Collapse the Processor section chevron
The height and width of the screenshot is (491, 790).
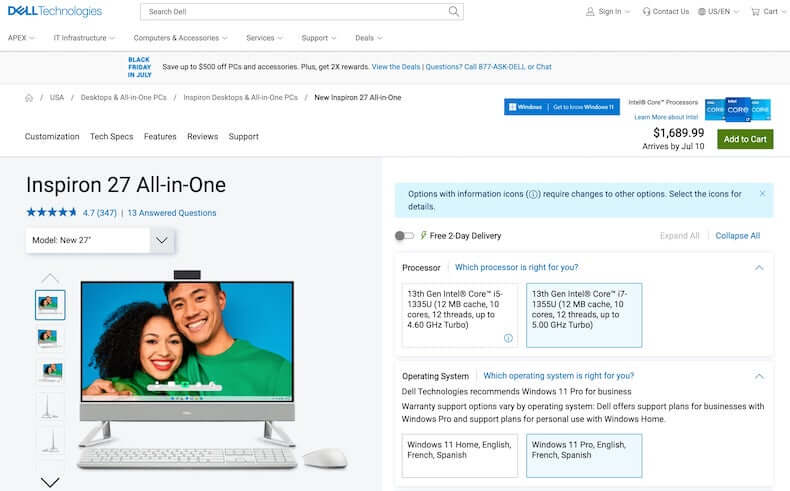pos(759,267)
